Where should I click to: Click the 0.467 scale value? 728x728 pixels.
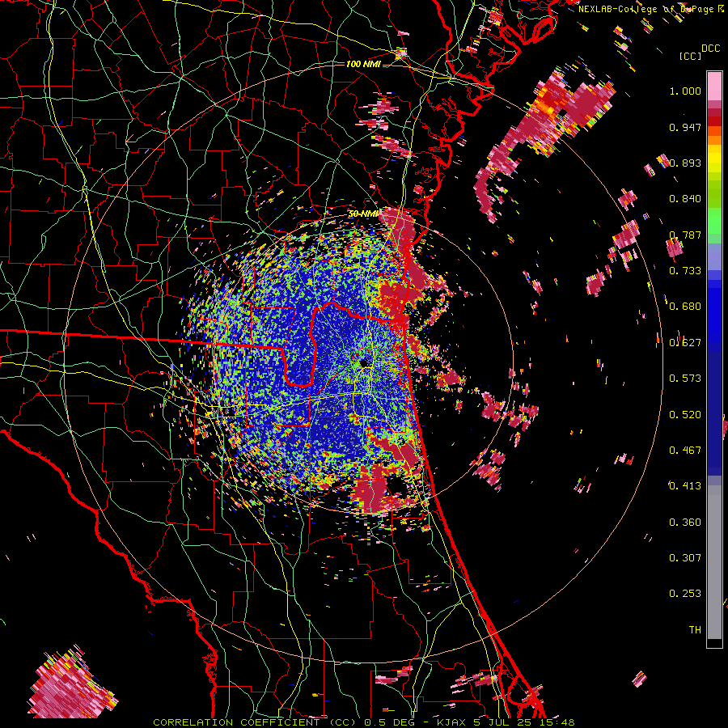tap(685, 451)
